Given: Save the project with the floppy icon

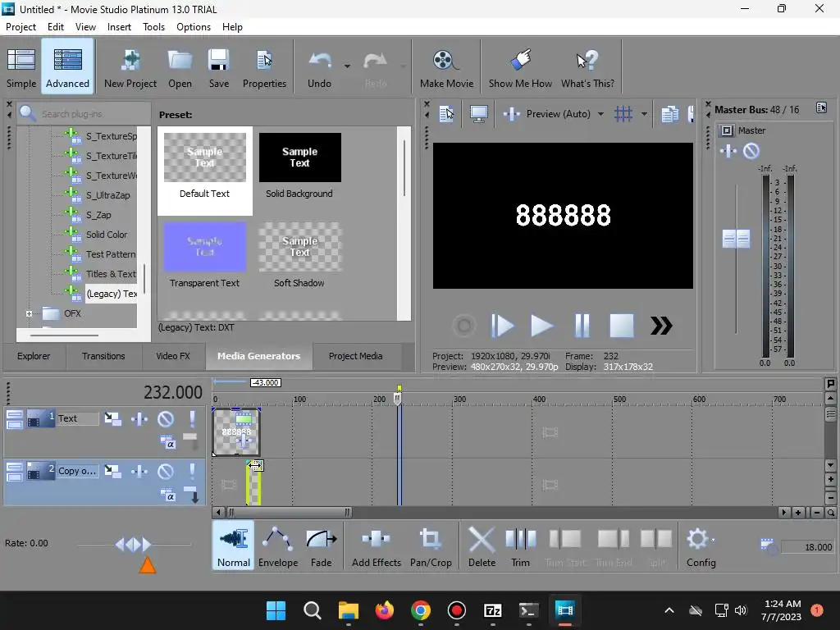Looking at the screenshot, I should click(x=218, y=67).
